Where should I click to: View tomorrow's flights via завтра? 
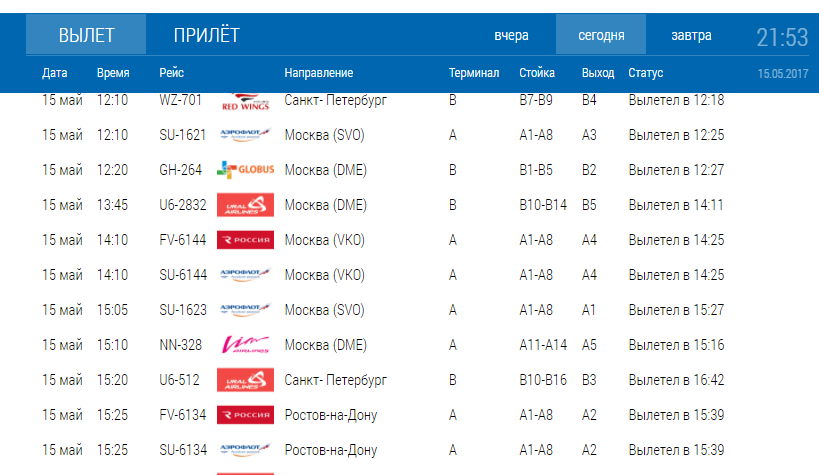[692, 36]
